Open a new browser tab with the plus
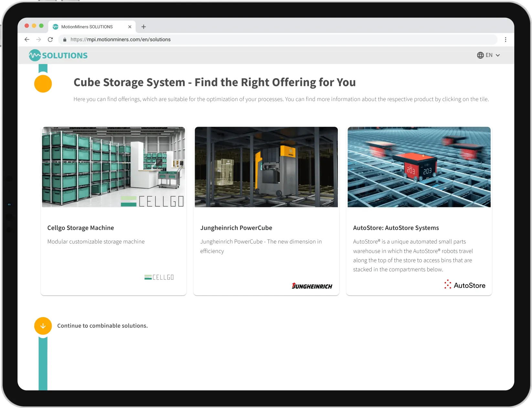This screenshot has height=408, width=532. tap(144, 27)
